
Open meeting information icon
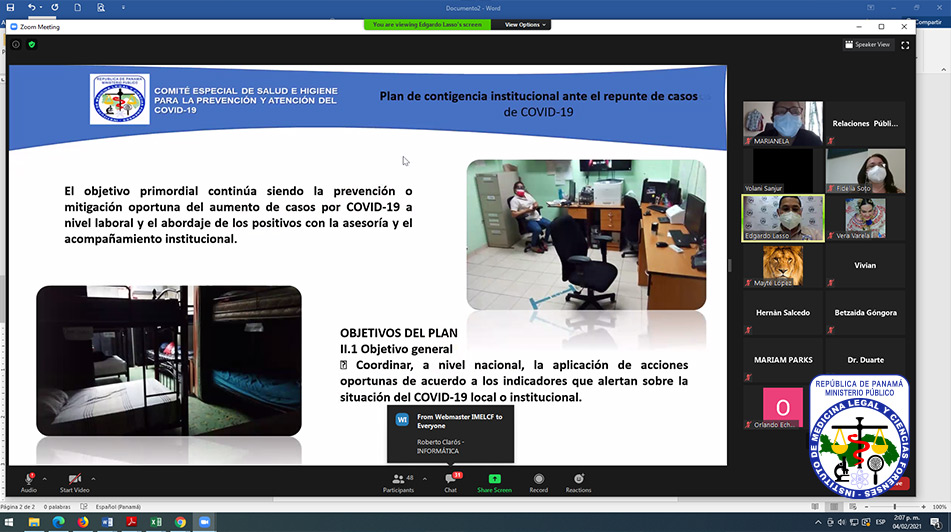click(16, 44)
